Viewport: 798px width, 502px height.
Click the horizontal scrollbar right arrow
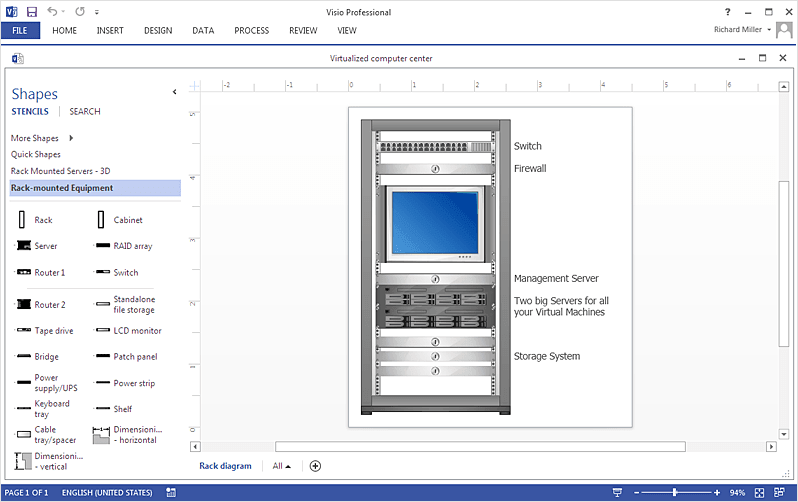pos(772,447)
